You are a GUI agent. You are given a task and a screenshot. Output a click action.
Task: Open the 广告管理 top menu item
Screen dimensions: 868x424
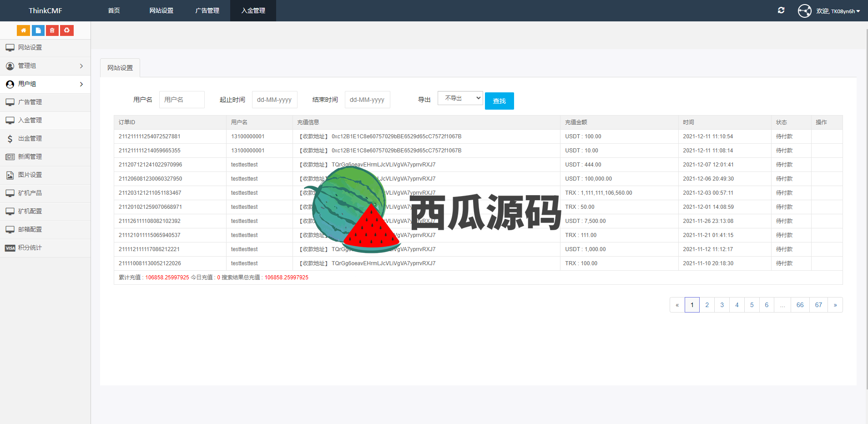207,10
